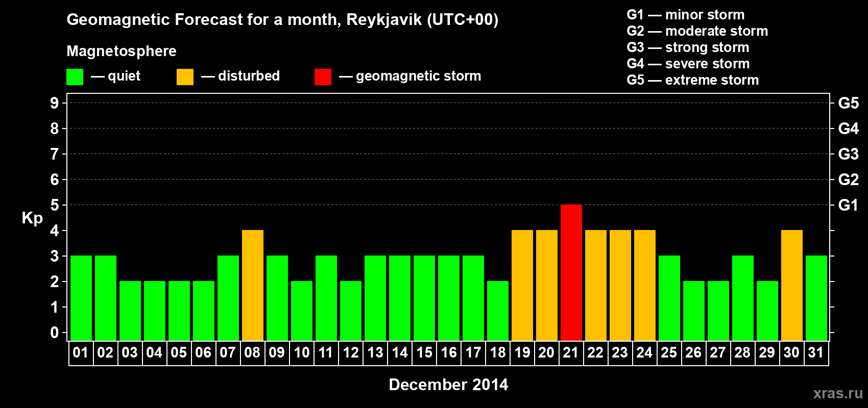The width and height of the screenshot is (868, 408).
Task: Click 'G5 — extreme storm' legend text
Action: click(693, 80)
